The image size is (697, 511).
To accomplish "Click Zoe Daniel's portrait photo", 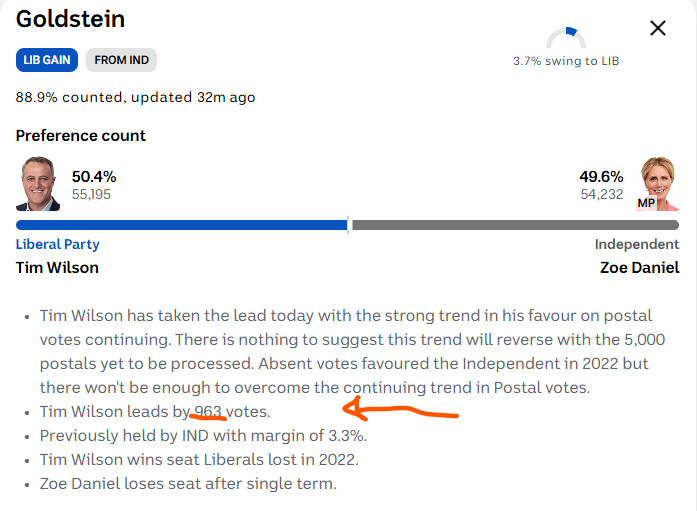I will tap(657, 184).
